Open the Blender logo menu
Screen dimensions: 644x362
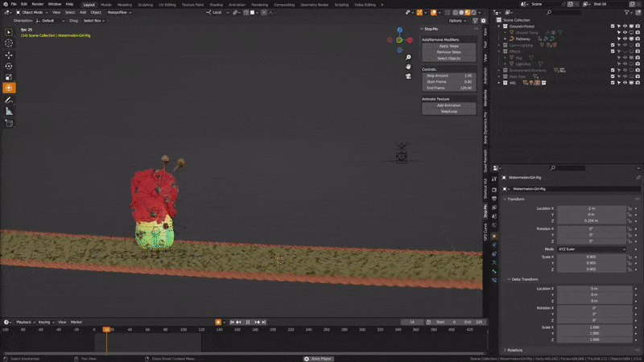pos(5,4)
